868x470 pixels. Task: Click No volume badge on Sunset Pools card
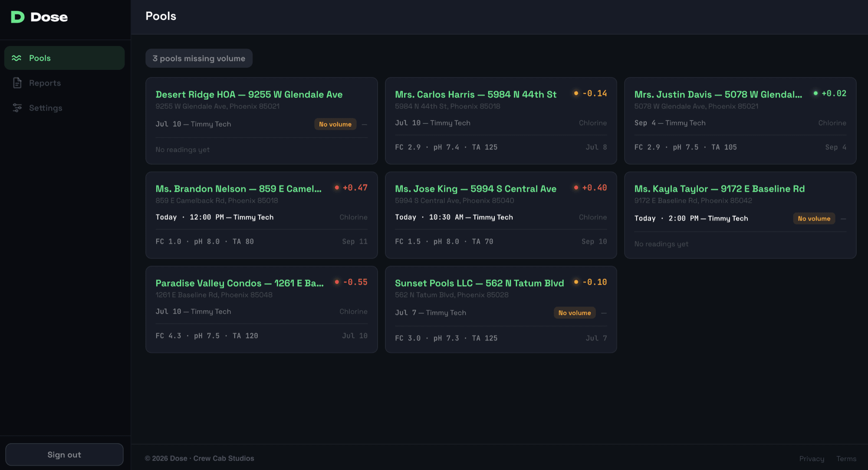tap(575, 312)
